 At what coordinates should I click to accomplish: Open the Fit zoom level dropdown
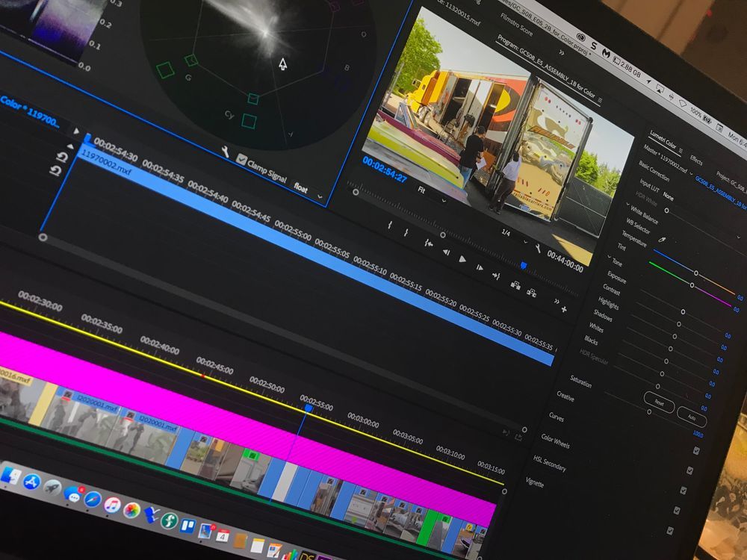432,195
